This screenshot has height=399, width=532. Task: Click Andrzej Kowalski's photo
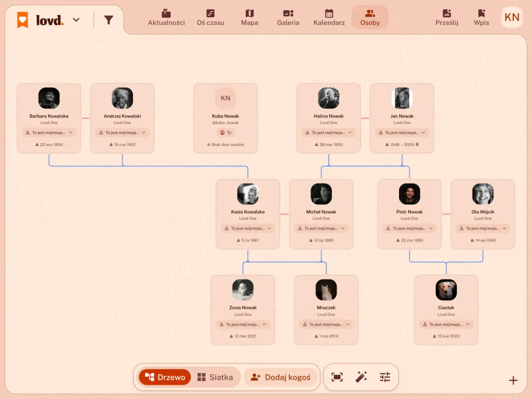[122, 98]
